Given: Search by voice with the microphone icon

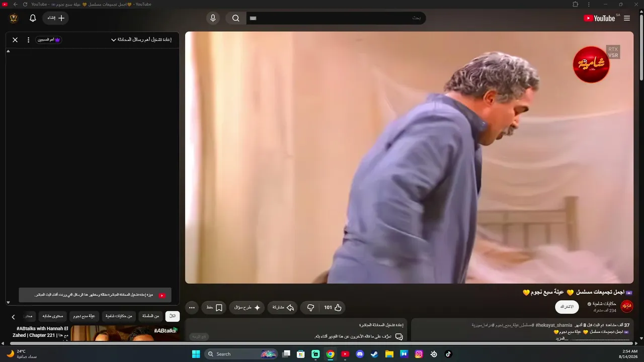Looking at the screenshot, I should pyautogui.click(x=213, y=18).
